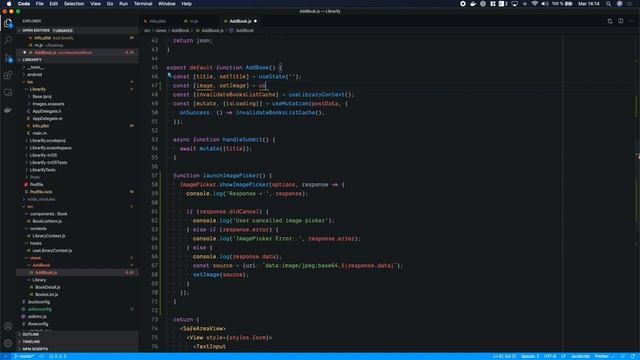This screenshot has height=360, width=640.
Task: Click the macOS Spotlight search icon
Action: 609,4
